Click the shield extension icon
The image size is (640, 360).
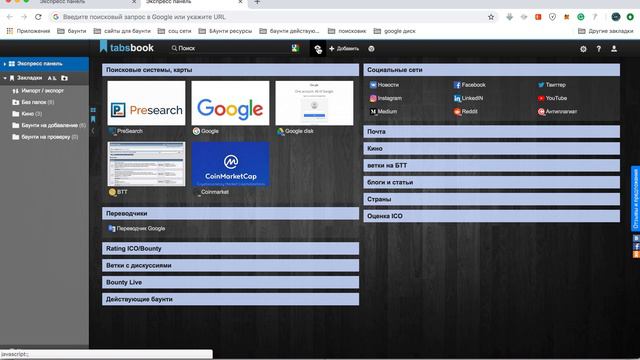point(552,17)
